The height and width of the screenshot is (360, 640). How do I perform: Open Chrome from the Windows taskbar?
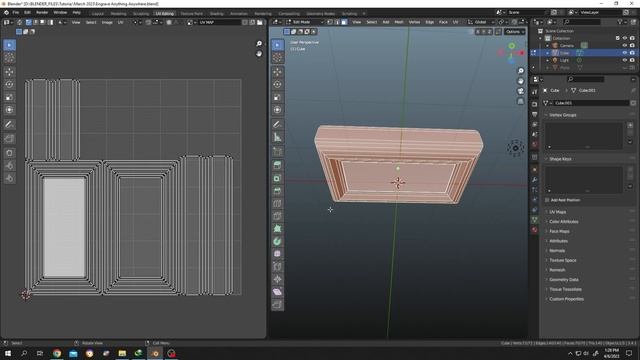[x=57, y=353]
